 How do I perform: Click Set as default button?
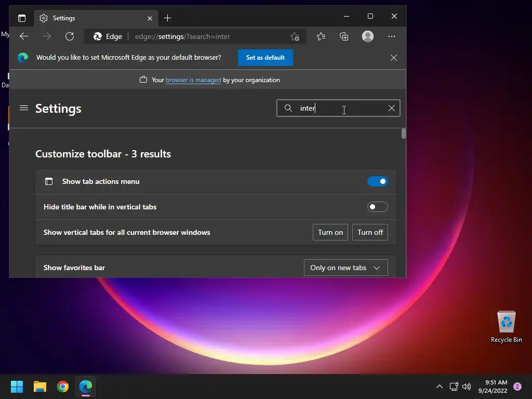coord(265,58)
